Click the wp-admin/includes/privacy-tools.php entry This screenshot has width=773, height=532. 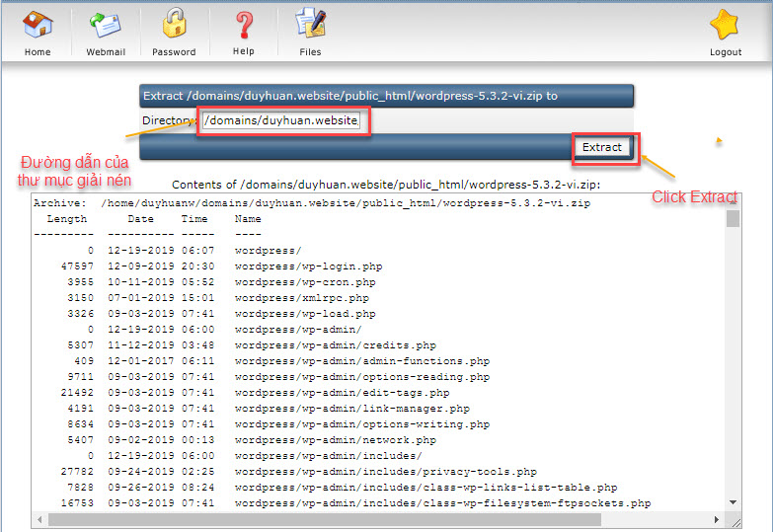pos(385,472)
